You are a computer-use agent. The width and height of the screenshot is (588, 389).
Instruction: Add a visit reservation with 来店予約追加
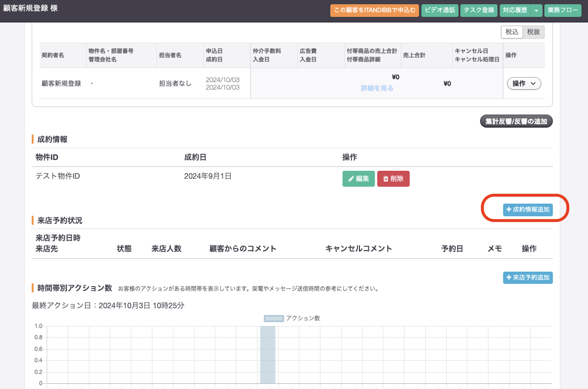click(528, 278)
